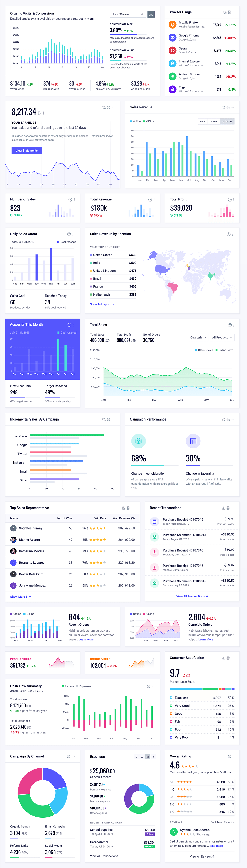Open the Last 30 days dropdown
The height and width of the screenshot is (868, 247).
(x=128, y=14)
